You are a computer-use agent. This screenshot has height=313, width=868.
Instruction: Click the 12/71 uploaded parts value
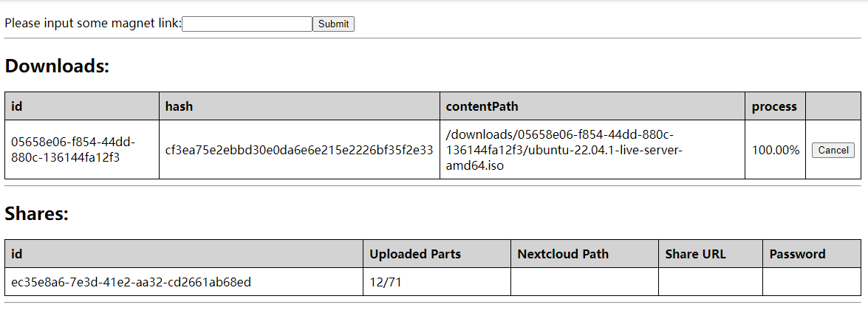[386, 283]
